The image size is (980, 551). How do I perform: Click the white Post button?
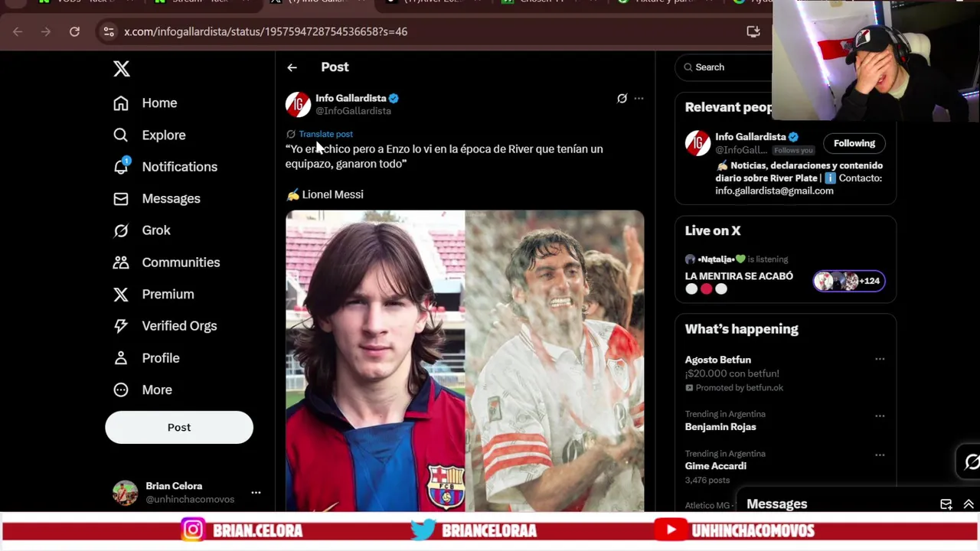tap(179, 427)
